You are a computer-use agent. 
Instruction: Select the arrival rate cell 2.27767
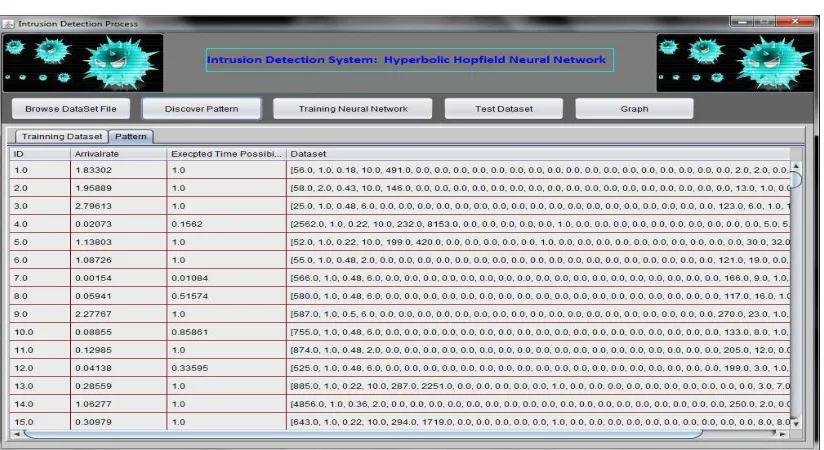[x=119, y=314]
